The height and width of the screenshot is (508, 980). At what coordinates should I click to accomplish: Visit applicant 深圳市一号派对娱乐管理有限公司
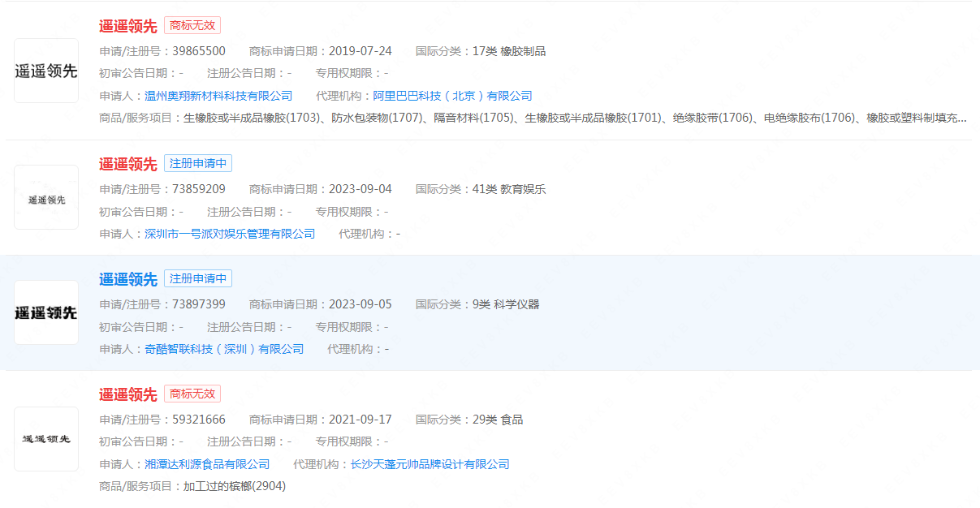230,234
